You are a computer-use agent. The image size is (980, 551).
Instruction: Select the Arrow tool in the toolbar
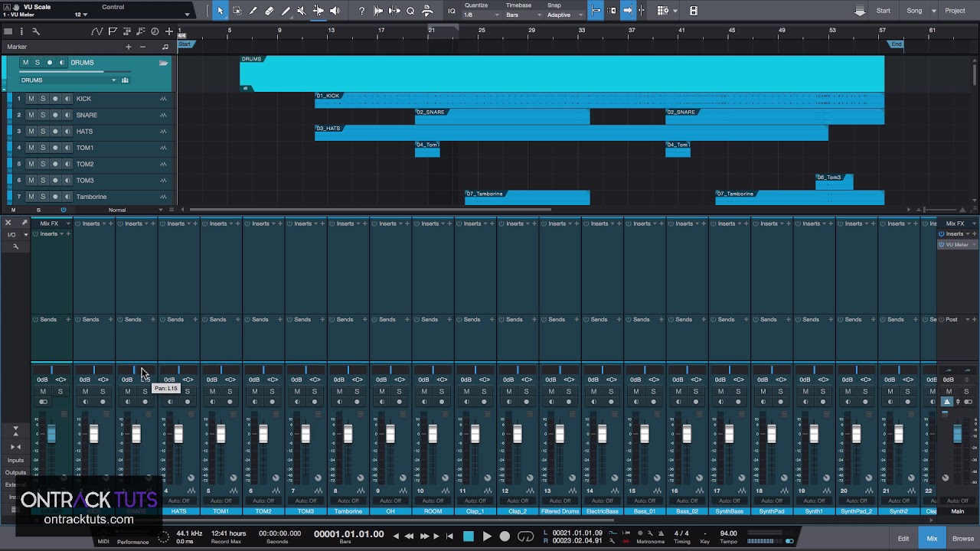click(220, 11)
